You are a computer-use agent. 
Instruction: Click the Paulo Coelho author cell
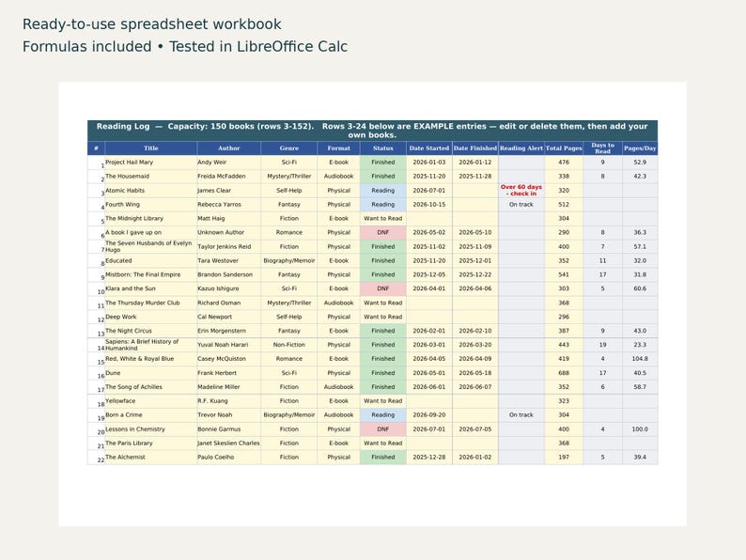[229, 457]
